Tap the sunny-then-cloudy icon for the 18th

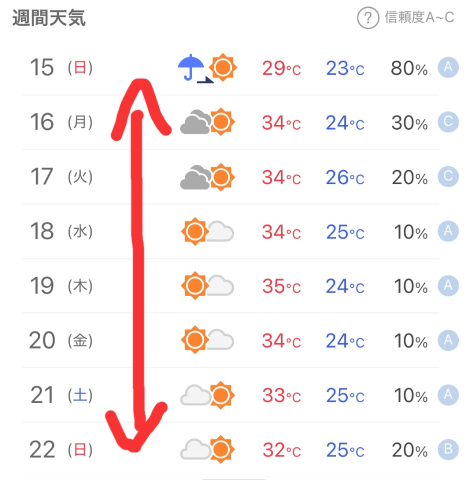(x=207, y=231)
